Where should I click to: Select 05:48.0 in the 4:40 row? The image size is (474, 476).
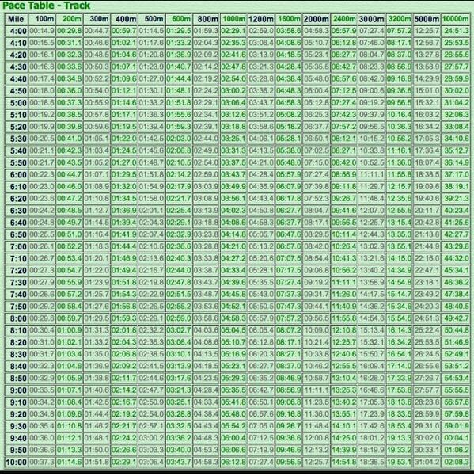coord(316,79)
